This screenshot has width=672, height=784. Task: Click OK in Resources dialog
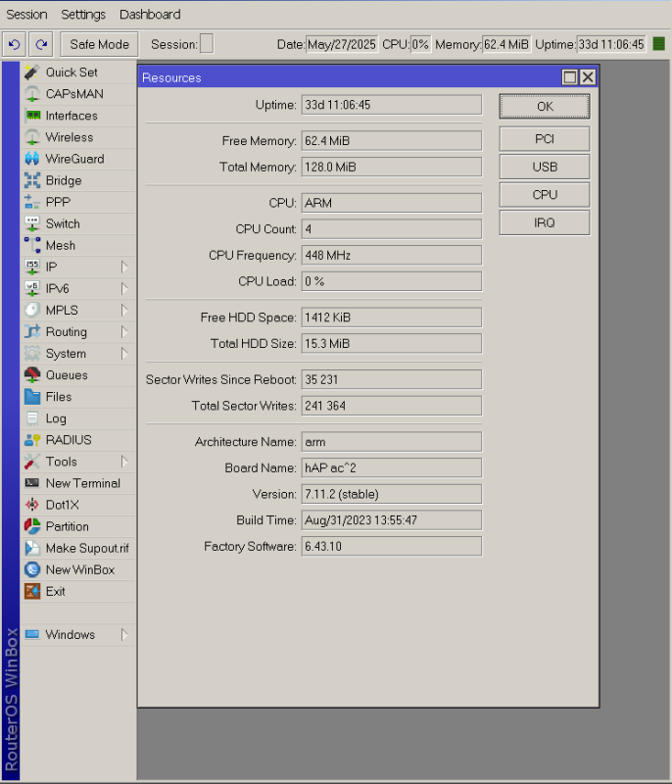coord(545,107)
